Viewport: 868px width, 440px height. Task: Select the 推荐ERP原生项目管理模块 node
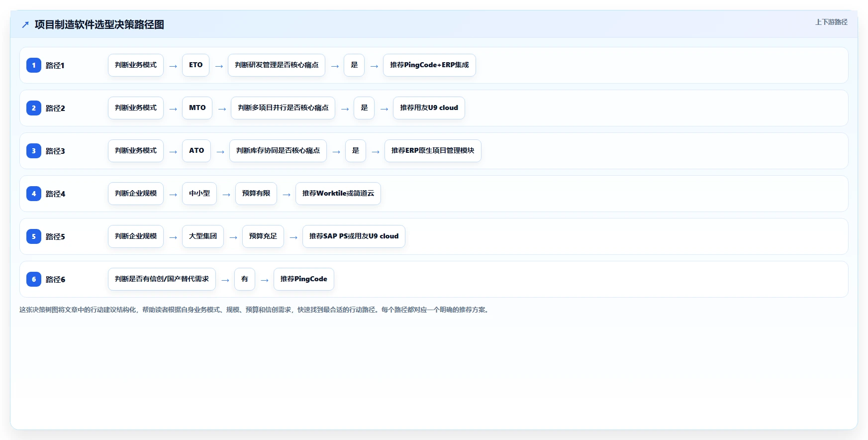point(433,151)
